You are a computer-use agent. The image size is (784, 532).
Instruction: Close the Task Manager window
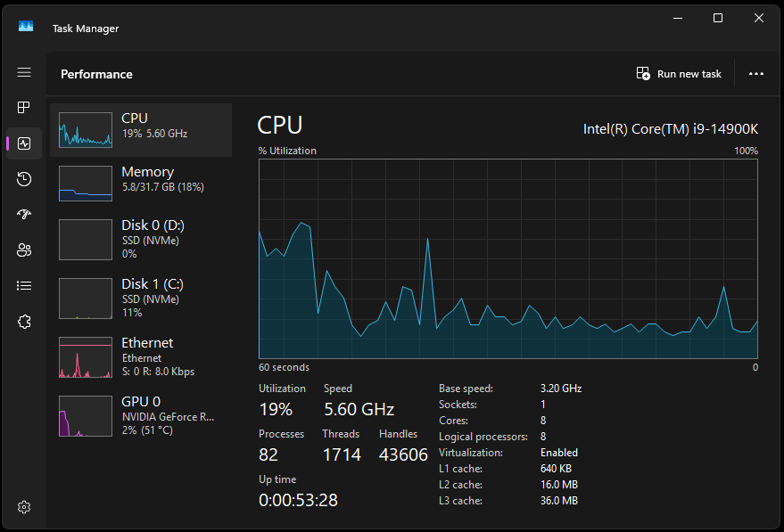click(x=758, y=18)
